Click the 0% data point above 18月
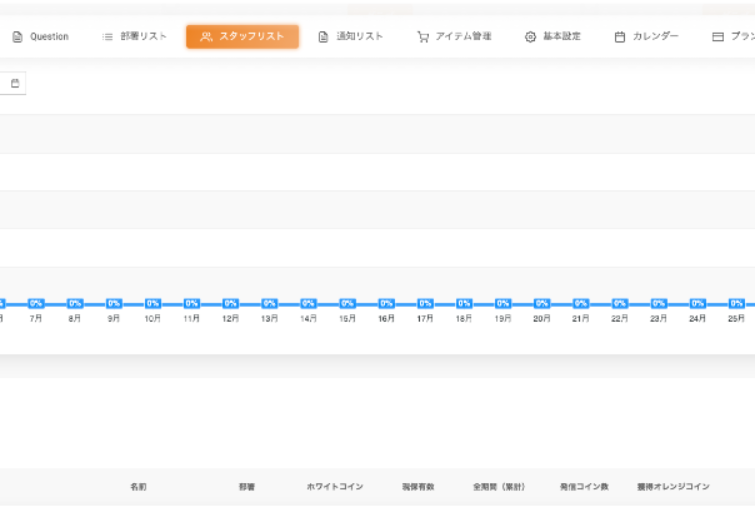The image size is (755, 532). coord(464,303)
